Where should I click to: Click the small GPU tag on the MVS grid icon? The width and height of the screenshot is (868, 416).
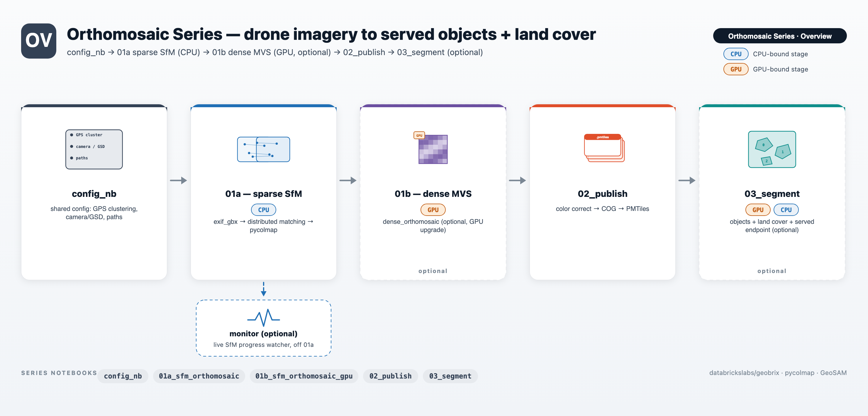pos(419,135)
